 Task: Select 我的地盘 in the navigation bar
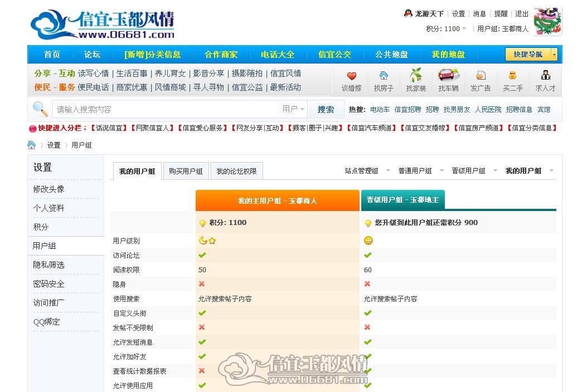[448, 55]
